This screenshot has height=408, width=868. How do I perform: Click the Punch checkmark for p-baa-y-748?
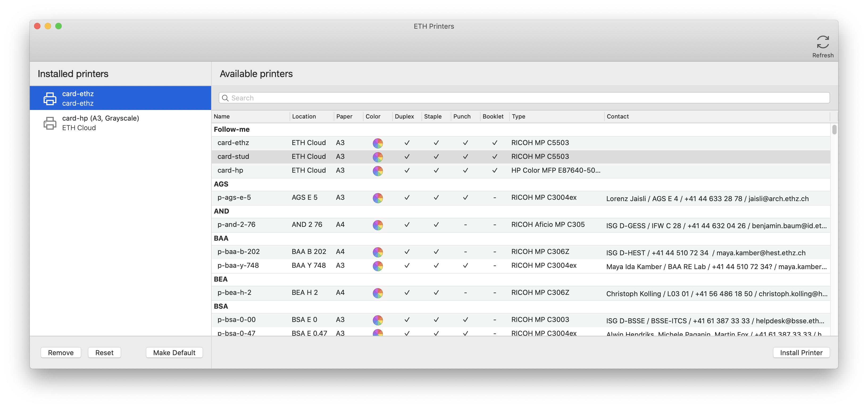(465, 266)
